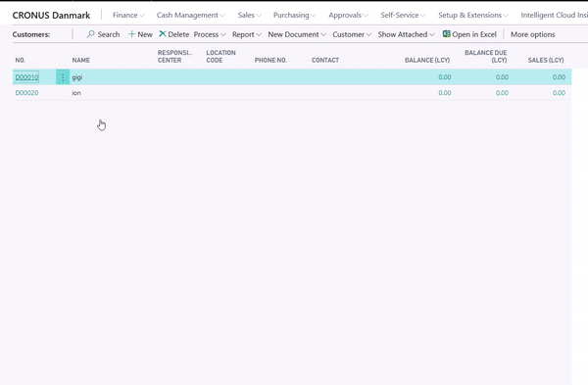Click the Delete X icon

tap(163, 33)
